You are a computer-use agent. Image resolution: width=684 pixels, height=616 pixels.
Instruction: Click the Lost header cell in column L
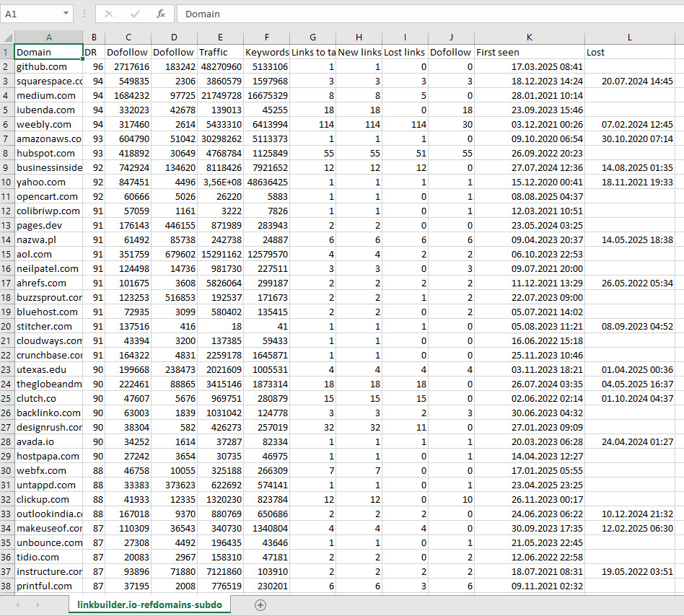629,52
